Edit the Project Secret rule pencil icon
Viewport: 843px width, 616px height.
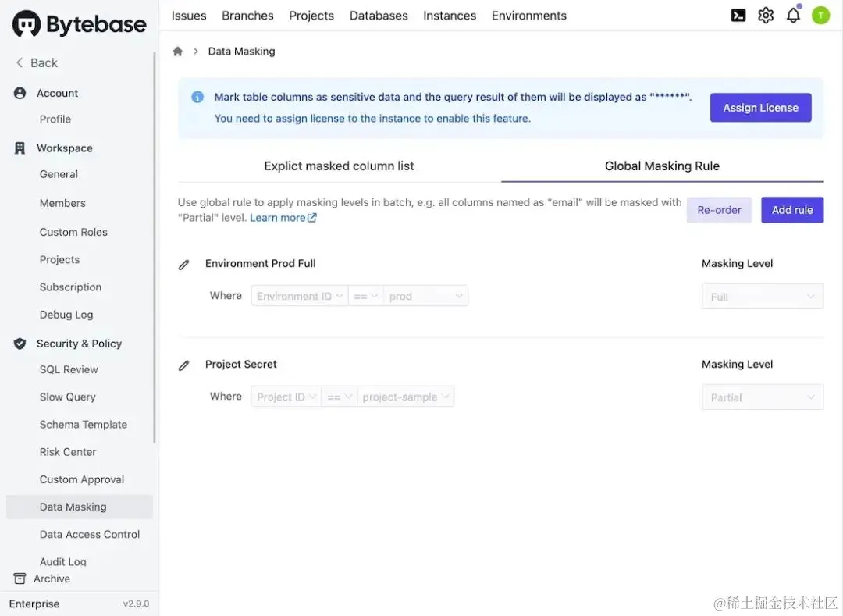184,365
